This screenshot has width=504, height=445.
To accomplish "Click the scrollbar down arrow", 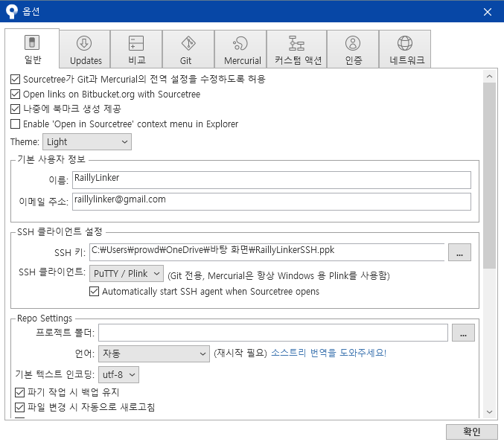I will pos(490,412).
